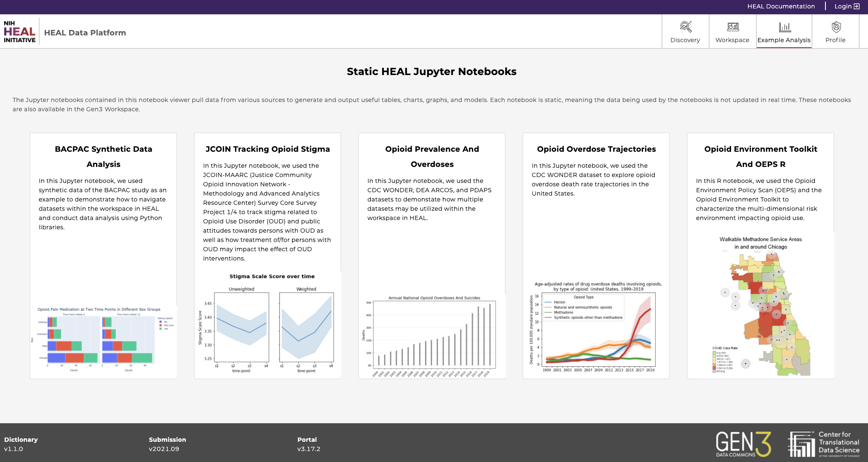Image resolution: width=868 pixels, height=462 pixels.
Task: Click the Submission footer label
Action: click(167, 440)
